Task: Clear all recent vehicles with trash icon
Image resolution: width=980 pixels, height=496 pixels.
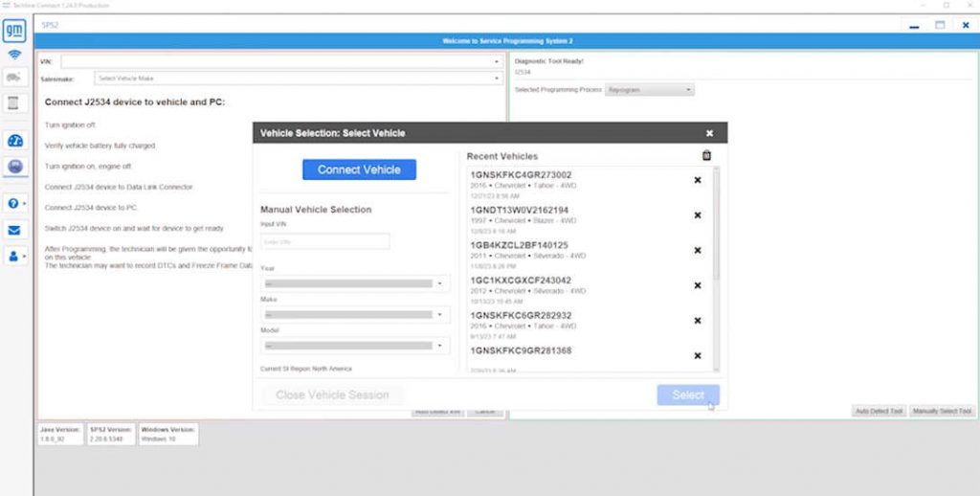Action: (706, 156)
